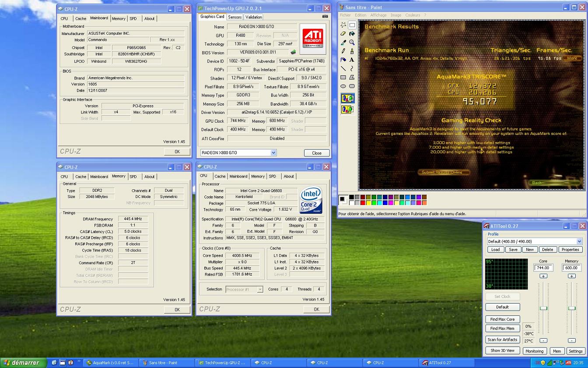Choose the Curve tool in Paint
The height and width of the screenshot is (368, 588).
click(x=352, y=68)
